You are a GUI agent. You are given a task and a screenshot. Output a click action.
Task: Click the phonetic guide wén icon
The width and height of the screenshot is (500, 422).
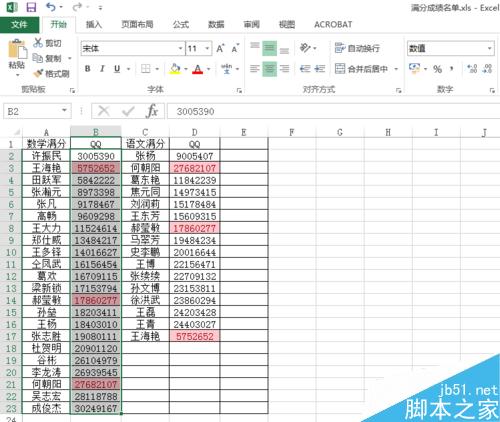pos(227,69)
